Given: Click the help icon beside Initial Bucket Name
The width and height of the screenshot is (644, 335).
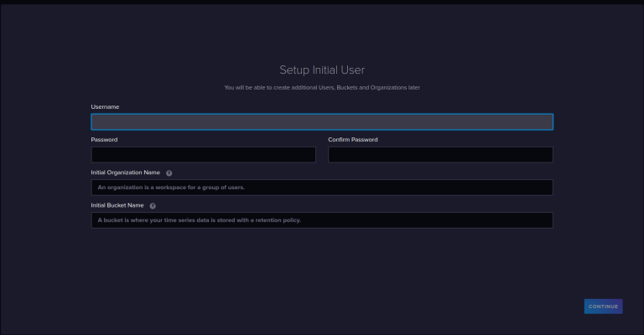Looking at the screenshot, I should (153, 205).
